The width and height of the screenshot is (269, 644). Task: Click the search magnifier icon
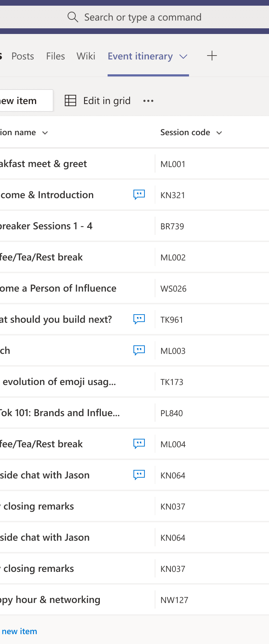click(73, 17)
